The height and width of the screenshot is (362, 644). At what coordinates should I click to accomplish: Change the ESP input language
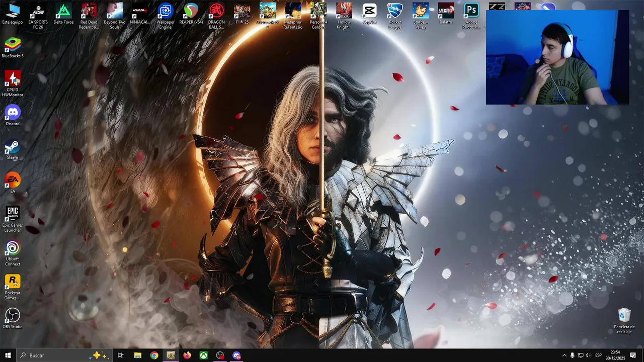[x=599, y=355]
